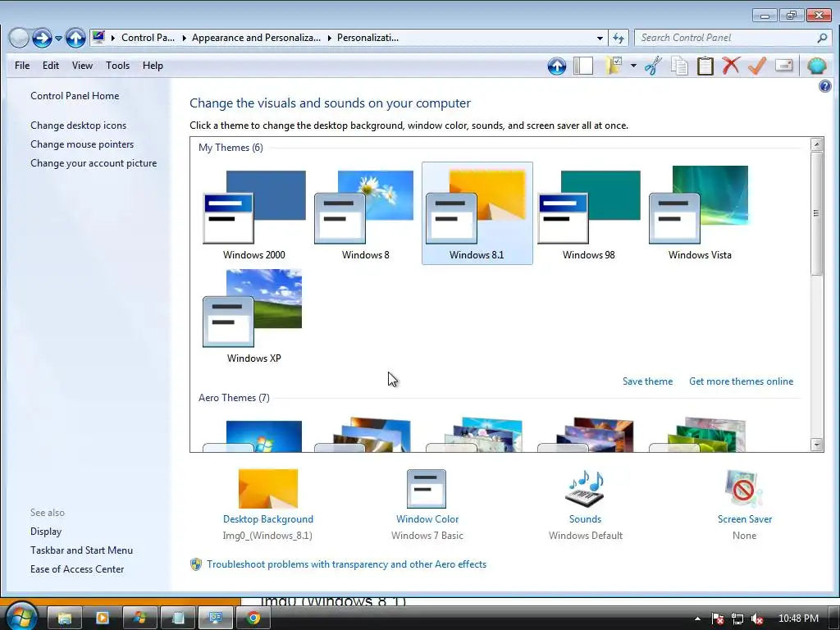Click the blue Up arrow toolbar icon
The height and width of the screenshot is (630, 840).
pos(557,66)
